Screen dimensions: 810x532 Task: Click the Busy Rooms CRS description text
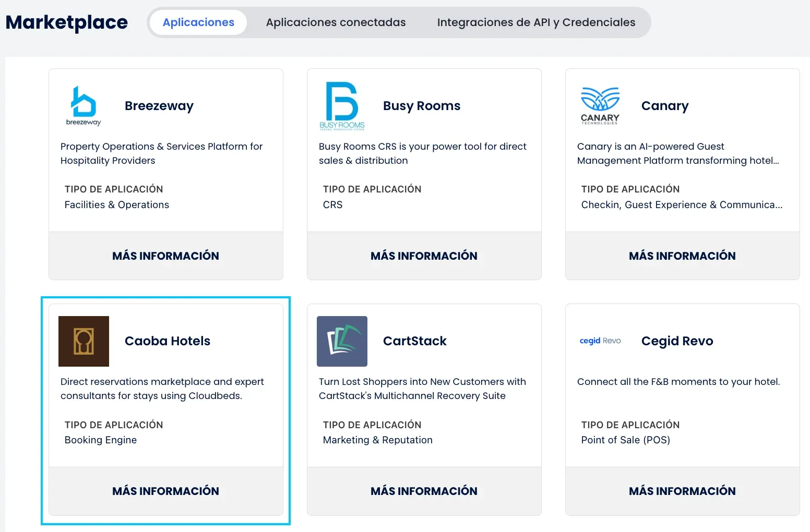point(423,153)
